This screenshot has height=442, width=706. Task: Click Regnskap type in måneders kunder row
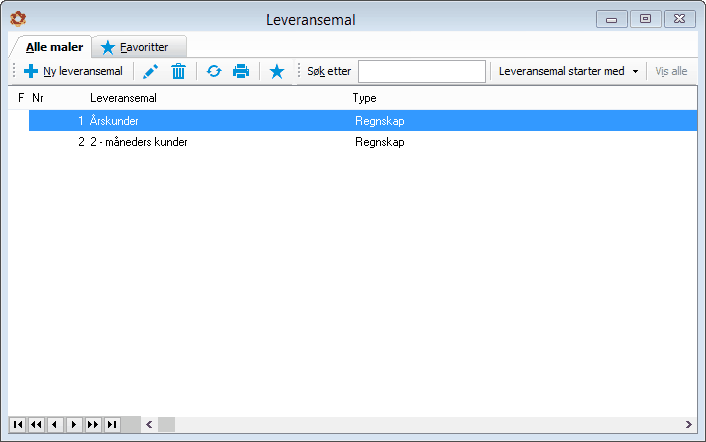[x=380, y=142]
